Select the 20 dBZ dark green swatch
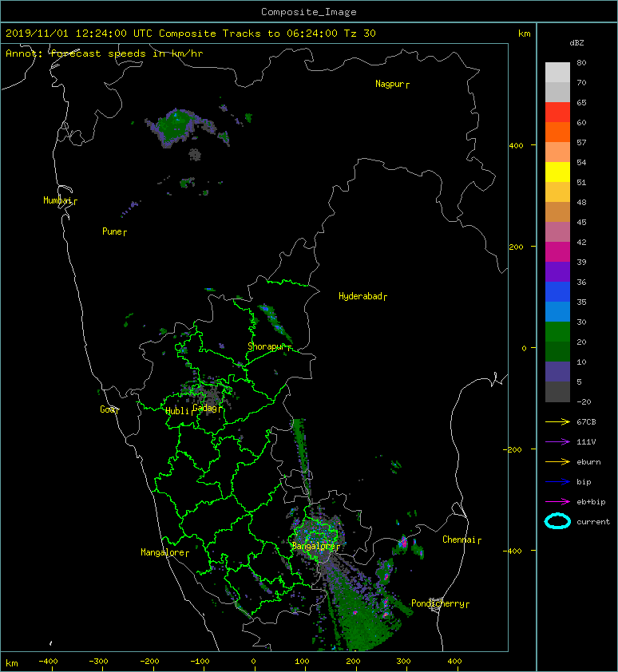Viewport: 618px width, 672px height. coord(557,351)
